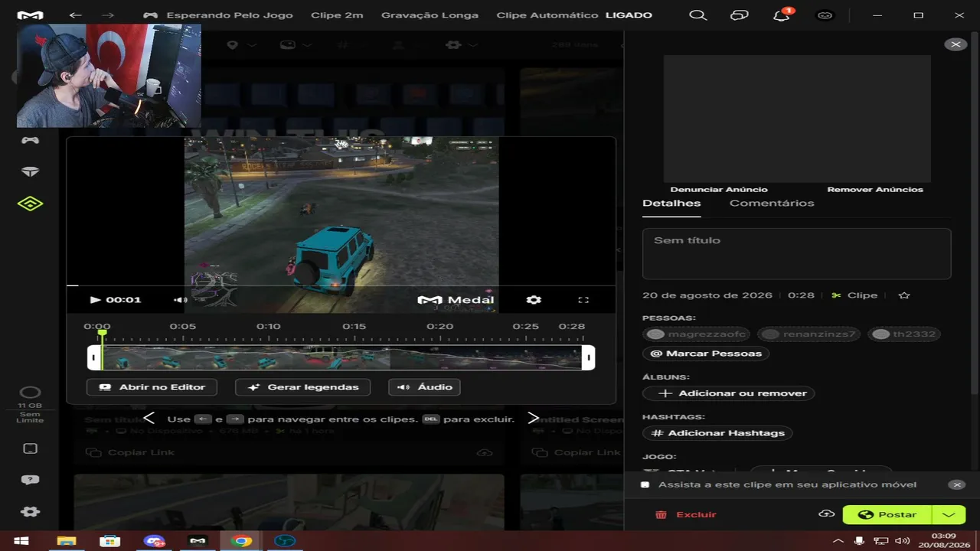Switch to the Detalhes tab
Screen dimensions: 980x551
pyautogui.click(x=671, y=203)
